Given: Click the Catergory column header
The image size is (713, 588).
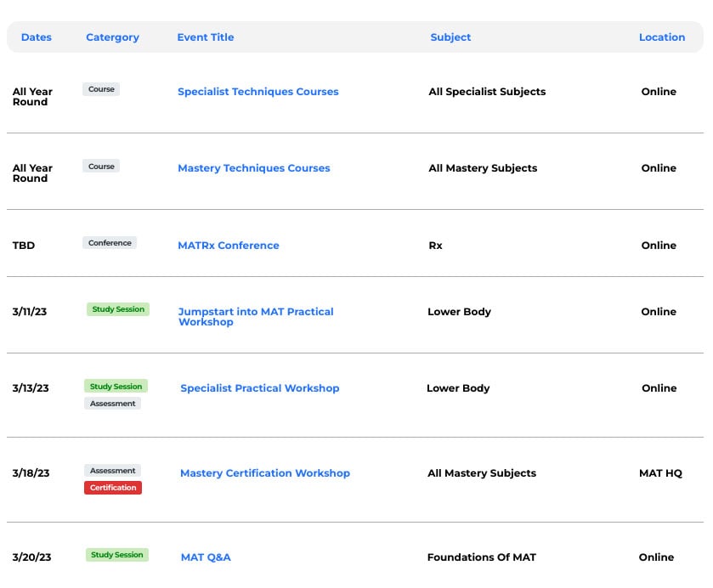Looking at the screenshot, I should click(112, 37).
